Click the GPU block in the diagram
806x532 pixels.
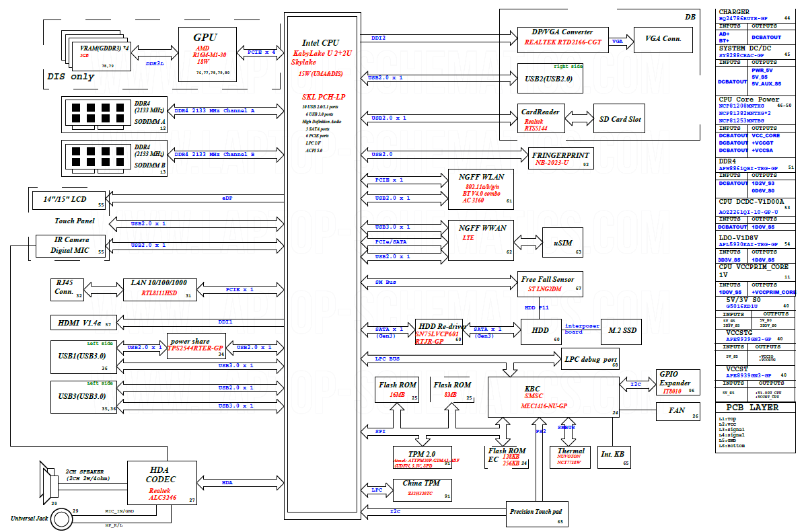click(207, 54)
